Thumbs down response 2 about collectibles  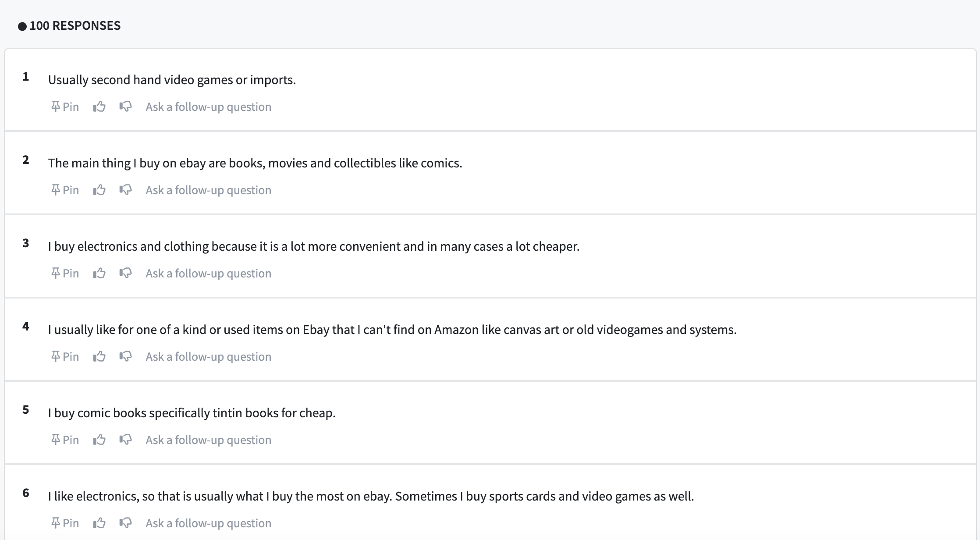(125, 190)
